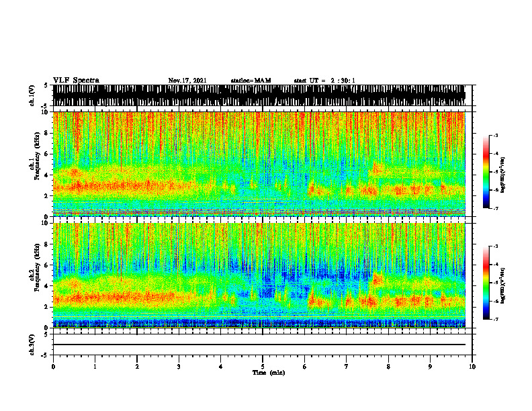Select the "start UT = 2 :30: 1" label

point(324,81)
